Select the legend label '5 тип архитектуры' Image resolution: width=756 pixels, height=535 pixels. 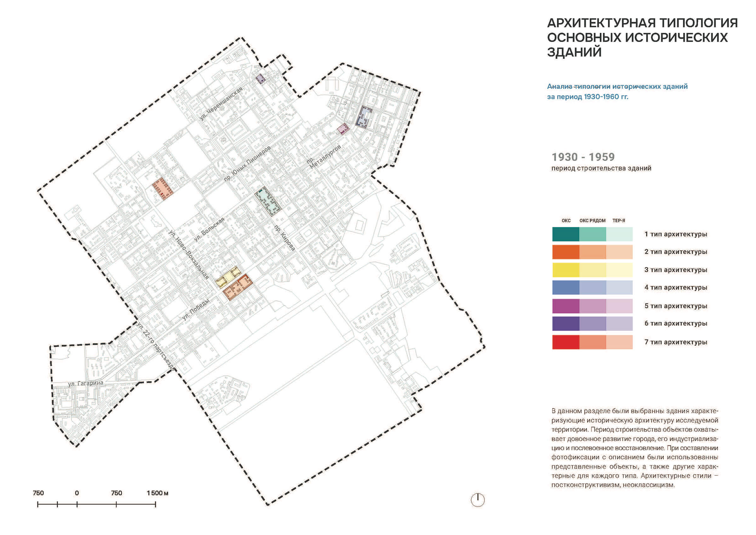point(676,306)
